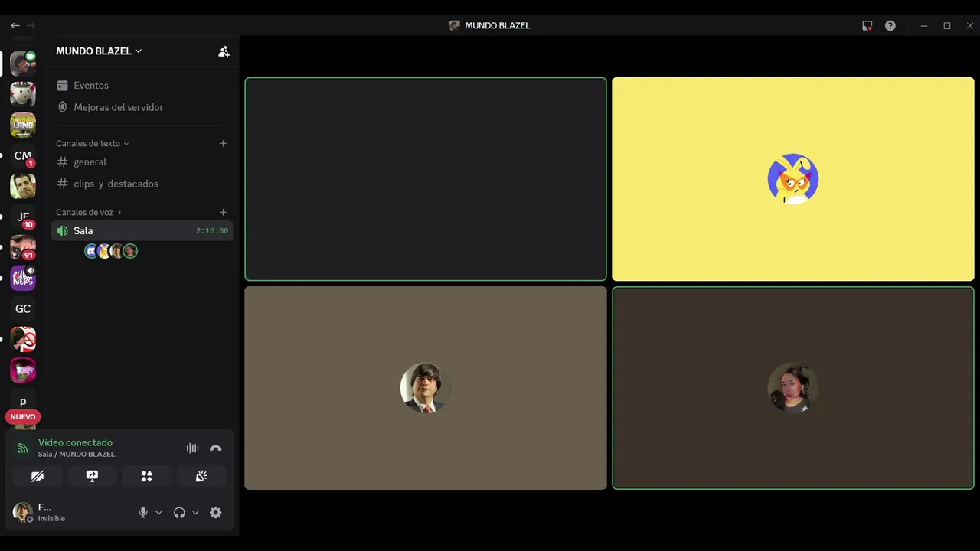The width and height of the screenshot is (980, 551).
Task: Open the invite people icon
Action: (x=224, y=51)
